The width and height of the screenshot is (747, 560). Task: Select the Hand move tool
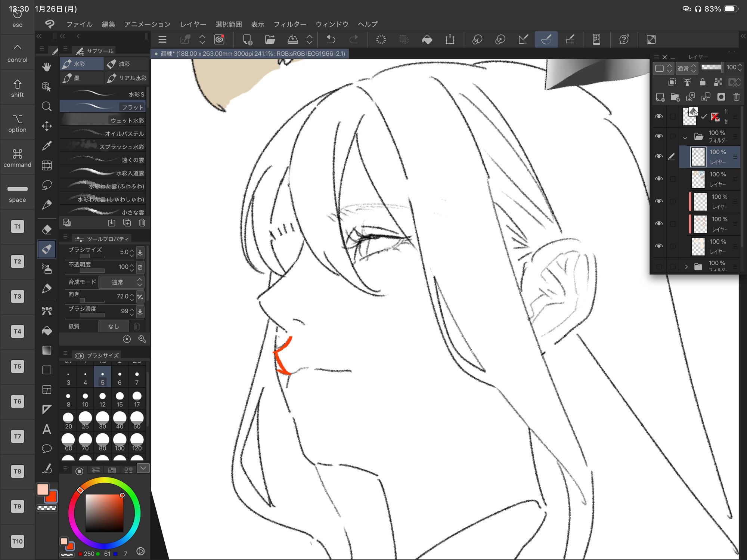point(47,67)
